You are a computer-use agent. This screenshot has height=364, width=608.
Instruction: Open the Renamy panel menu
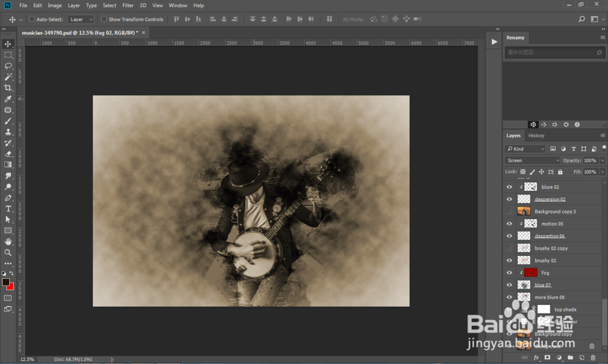point(603,38)
